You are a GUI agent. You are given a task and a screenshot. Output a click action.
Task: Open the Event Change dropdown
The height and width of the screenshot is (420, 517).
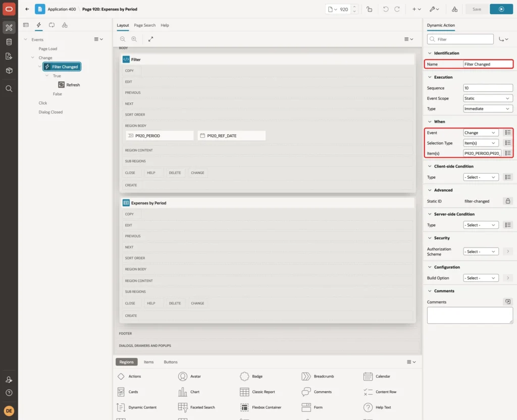coord(481,133)
